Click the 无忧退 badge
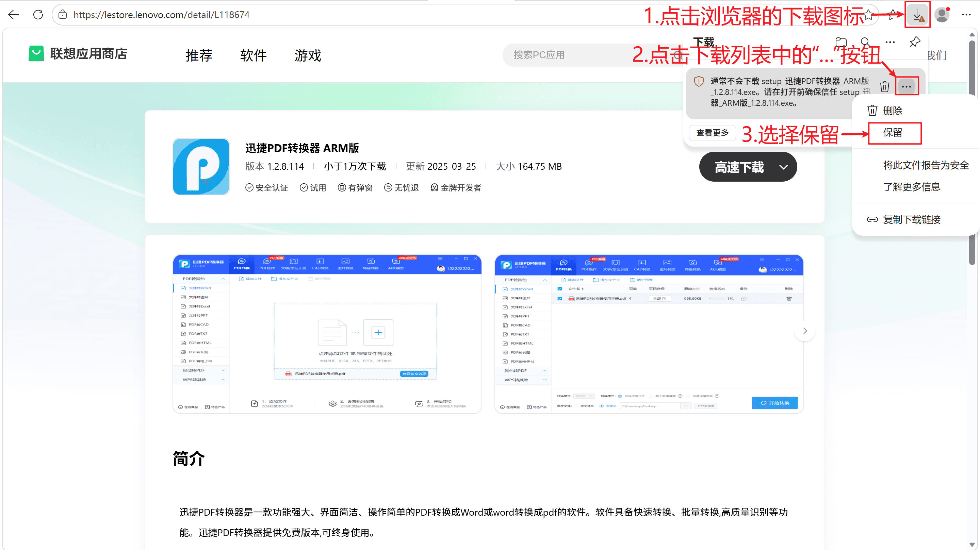The height and width of the screenshot is (550, 980). 402,187
